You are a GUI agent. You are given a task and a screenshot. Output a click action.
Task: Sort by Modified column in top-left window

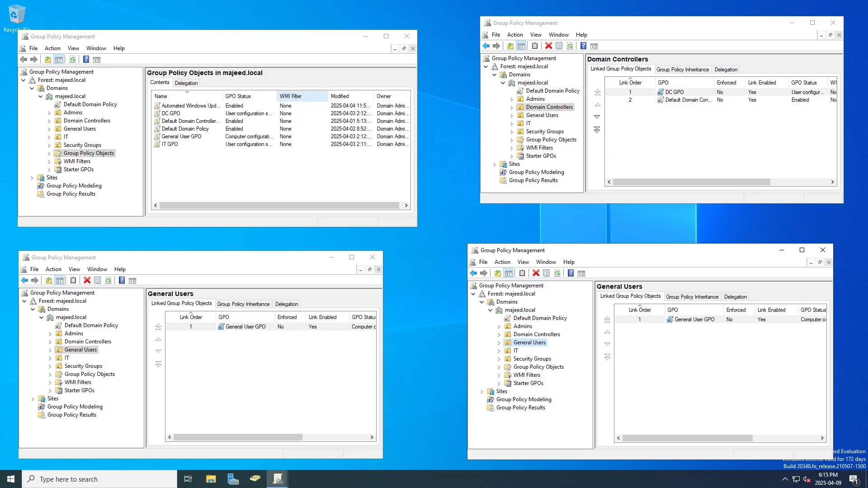(351, 96)
